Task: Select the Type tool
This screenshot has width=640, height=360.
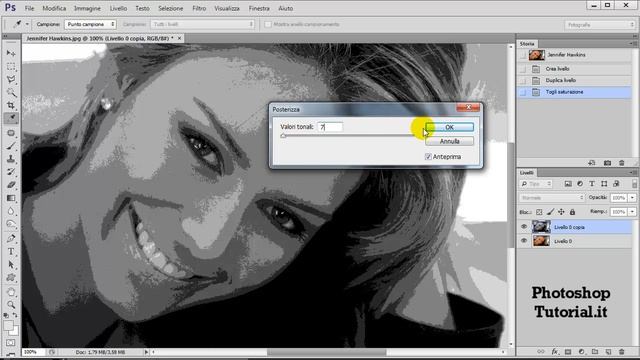Action: [x=11, y=251]
